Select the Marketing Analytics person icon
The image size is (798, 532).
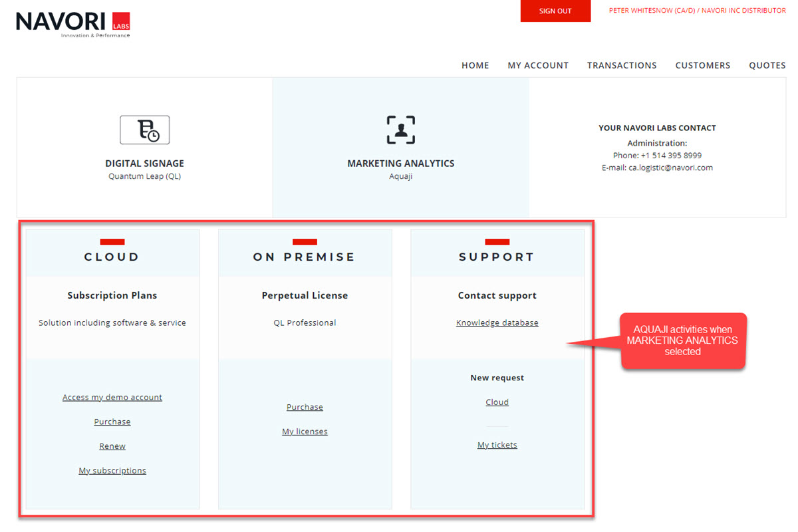click(x=401, y=130)
